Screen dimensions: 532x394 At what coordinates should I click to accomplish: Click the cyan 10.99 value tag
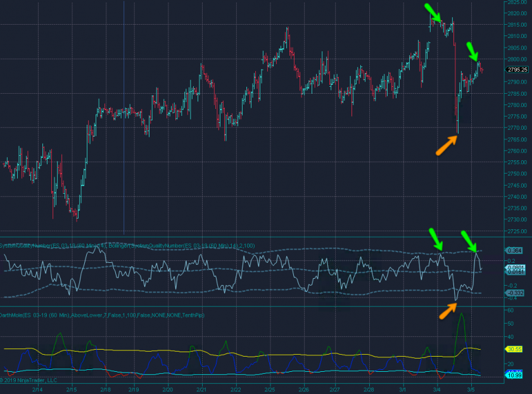[514, 376]
